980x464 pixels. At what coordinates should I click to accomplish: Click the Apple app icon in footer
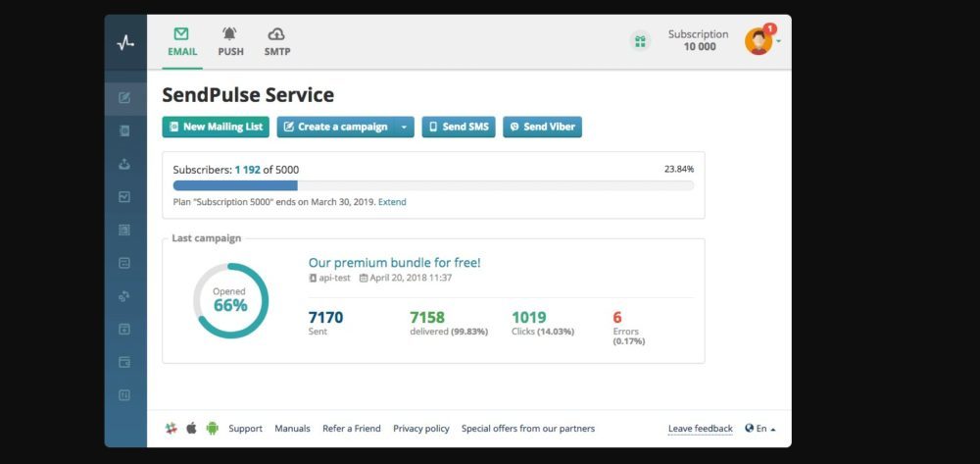pos(191,428)
